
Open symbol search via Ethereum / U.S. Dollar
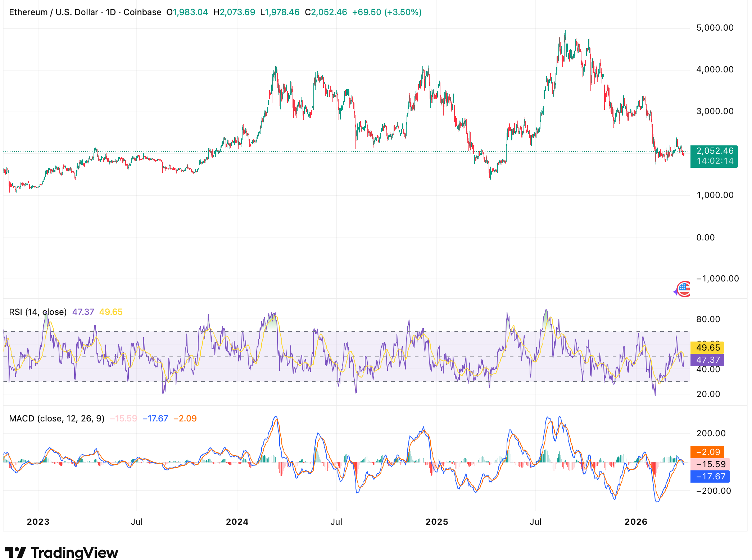54,12
